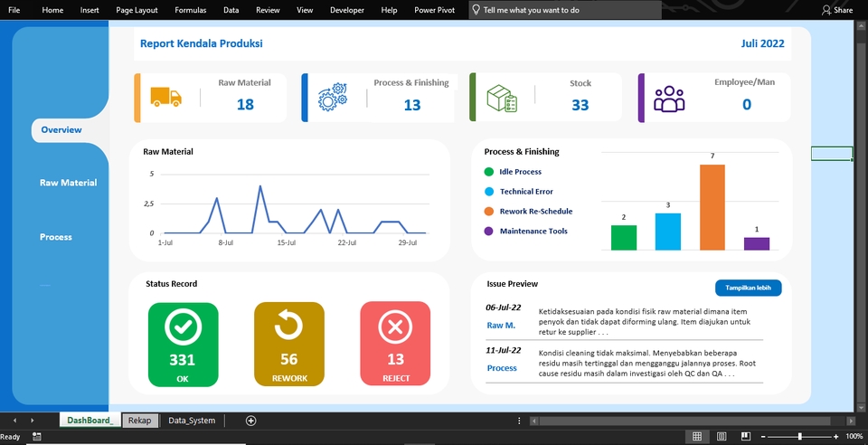The width and height of the screenshot is (868, 445).
Task: Click the Tampilkan lebih button
Action: pyautogui.click(x=748, y=288)
